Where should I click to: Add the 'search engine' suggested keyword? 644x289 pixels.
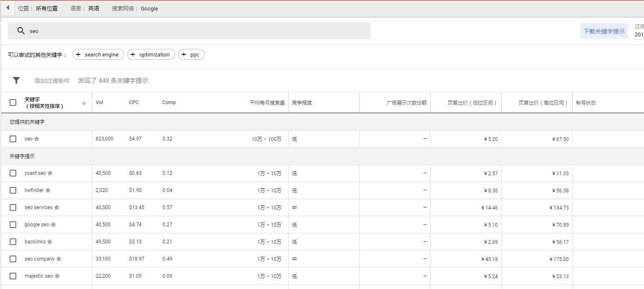pyautogui.click(x=98, y=55)
